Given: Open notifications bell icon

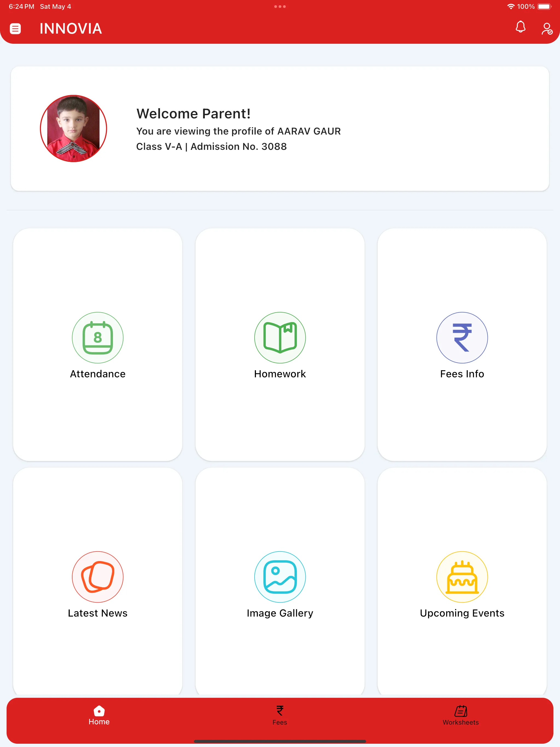Looking at the screenshot, I should (520, 27).
